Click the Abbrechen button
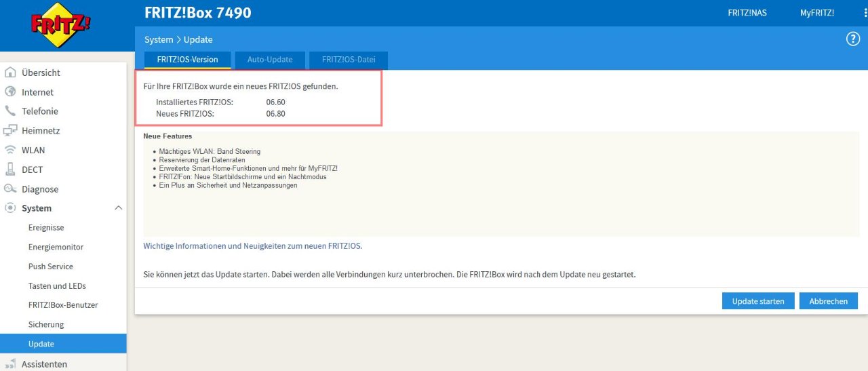Image resolution: width=868 pixels, height=371 pixels. [x=829, y=301]
